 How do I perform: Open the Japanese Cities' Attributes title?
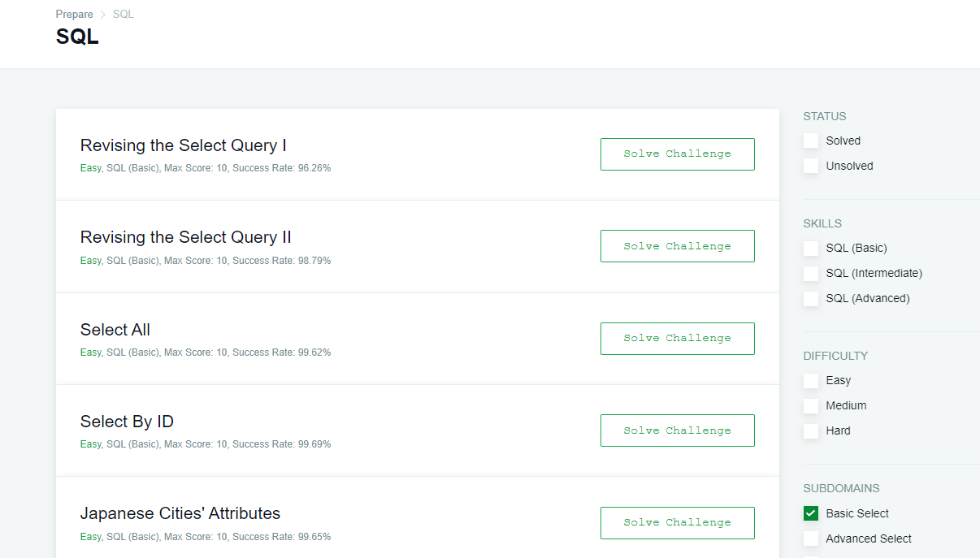(x=180, y=513)
